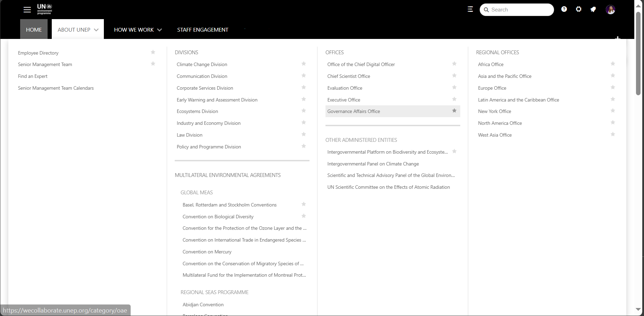Click the UN environment programme logo
The image size is (644, 316).
[44, 9]
